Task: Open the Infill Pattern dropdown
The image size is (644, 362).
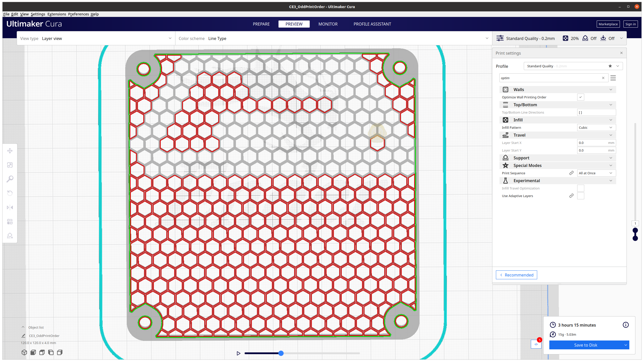Action: pos(596,127)
